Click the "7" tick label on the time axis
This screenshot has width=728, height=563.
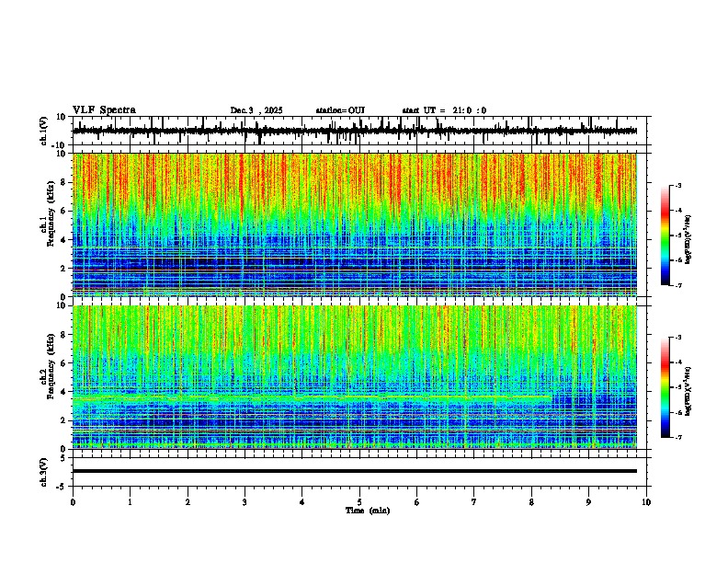[x=474, y=502]
